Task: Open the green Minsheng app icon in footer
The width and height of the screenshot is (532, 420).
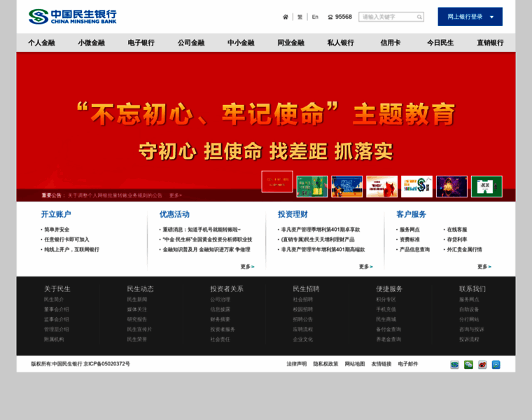Action: click(x=455, y=365)
